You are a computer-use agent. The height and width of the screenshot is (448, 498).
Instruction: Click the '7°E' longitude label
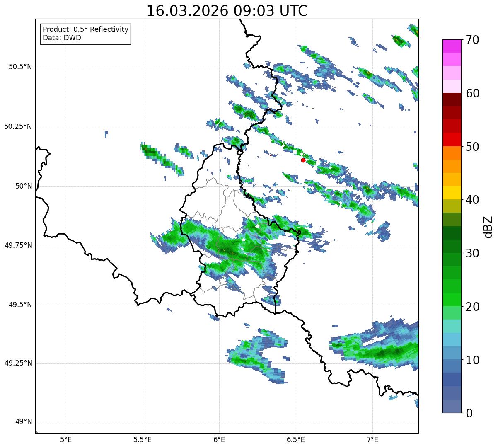372,439
